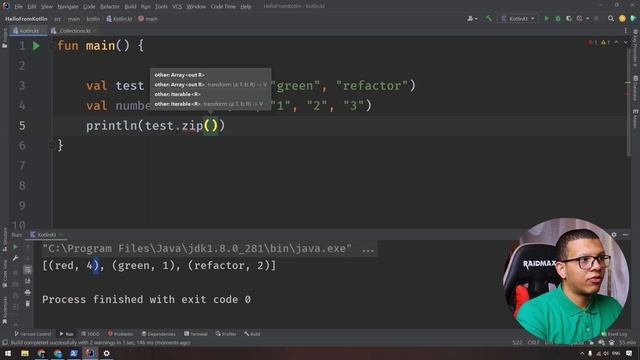Click inside the zip() parentheses on line 5
Image resolution: width=640 pixels, height=360 pixels.
pyautogui.click(x=211, y=126)
